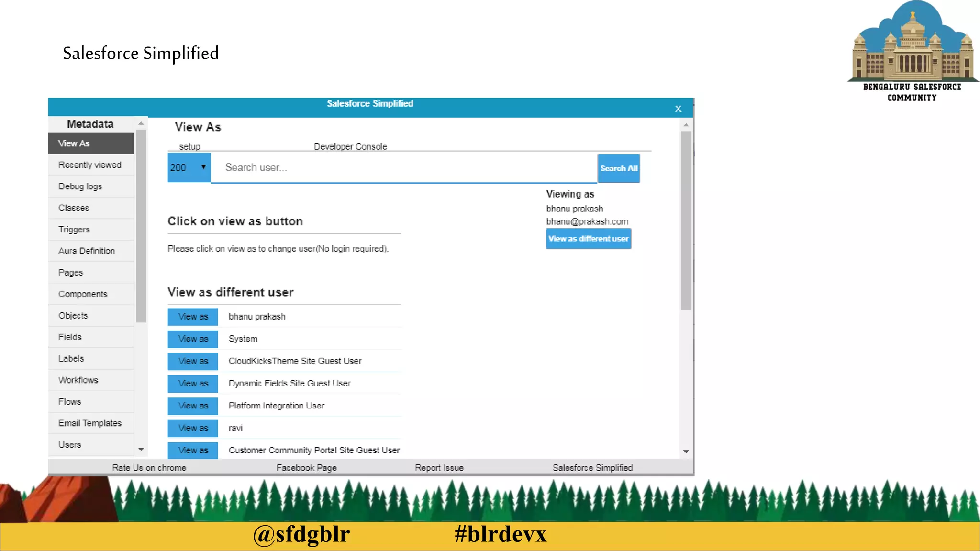Click View as for ravi
The height and width of the screenshot is (551, 980).
point(193,428)
